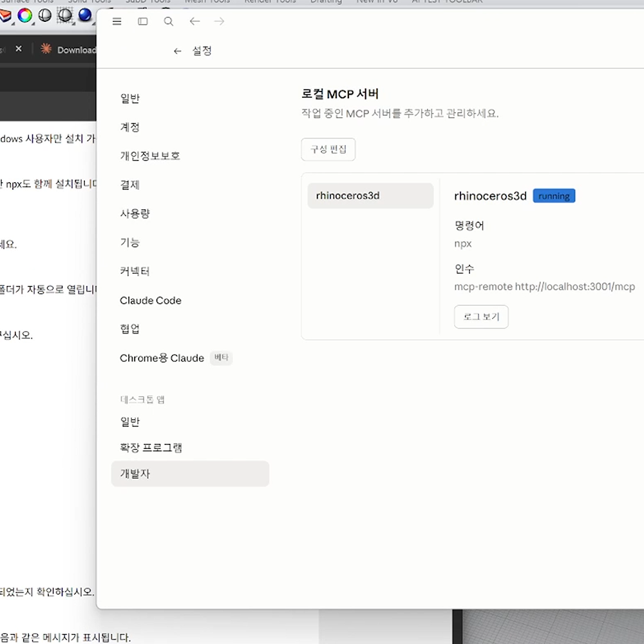Click the 베타 badge next to Chrome용 Claude
Image resolution: width=644 pixels, height=644 pixels.
(x=222, y=357)
